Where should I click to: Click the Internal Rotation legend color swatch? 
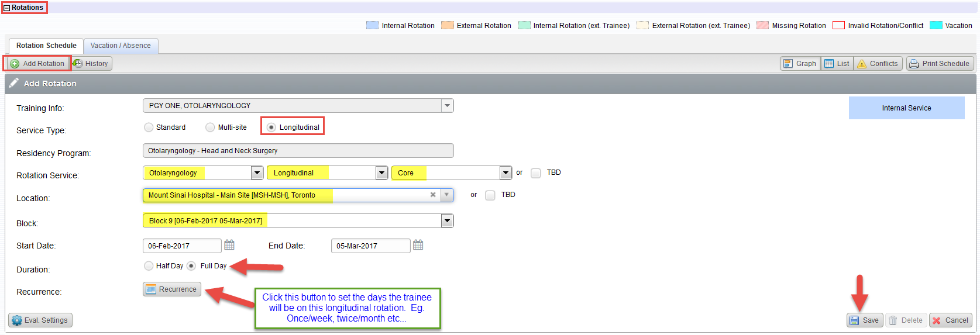pyautogui.click(x=372, y=25)
